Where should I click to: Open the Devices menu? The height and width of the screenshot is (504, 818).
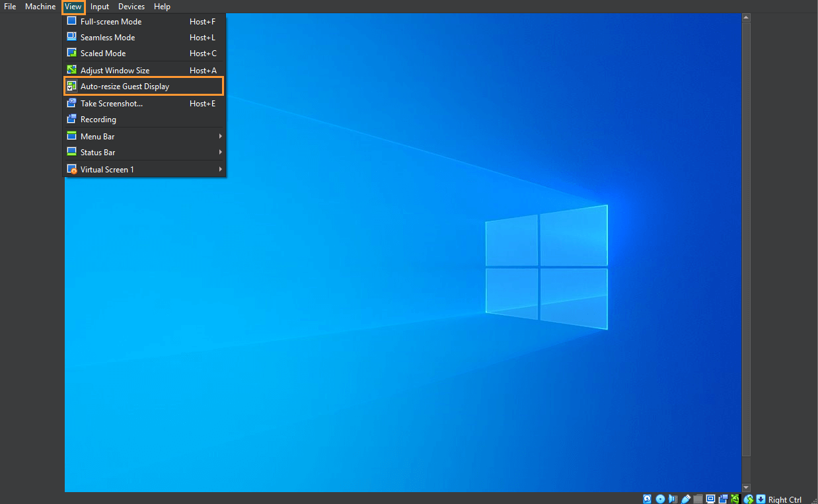pyautogui.click(x=131, y=7)
